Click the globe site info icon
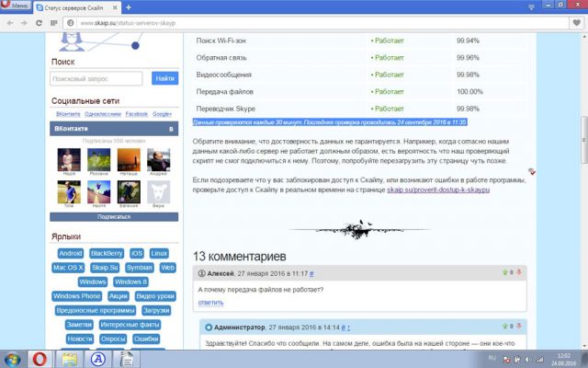588x368 pixels. 70,23
